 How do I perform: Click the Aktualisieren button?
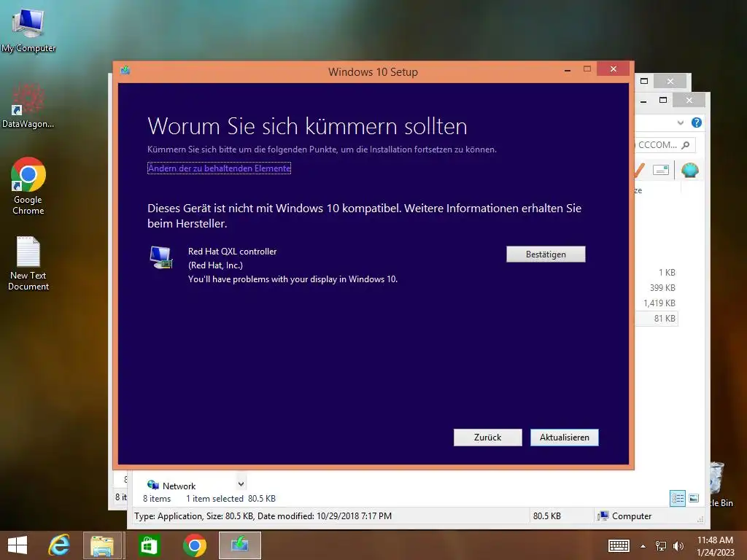click(x=564, y=437)
